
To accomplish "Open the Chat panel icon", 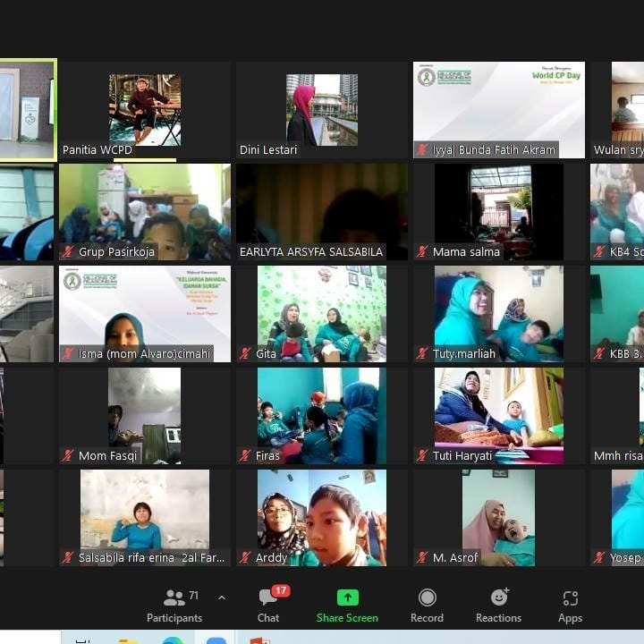I will pyautogui.click(x=267, y=597).
